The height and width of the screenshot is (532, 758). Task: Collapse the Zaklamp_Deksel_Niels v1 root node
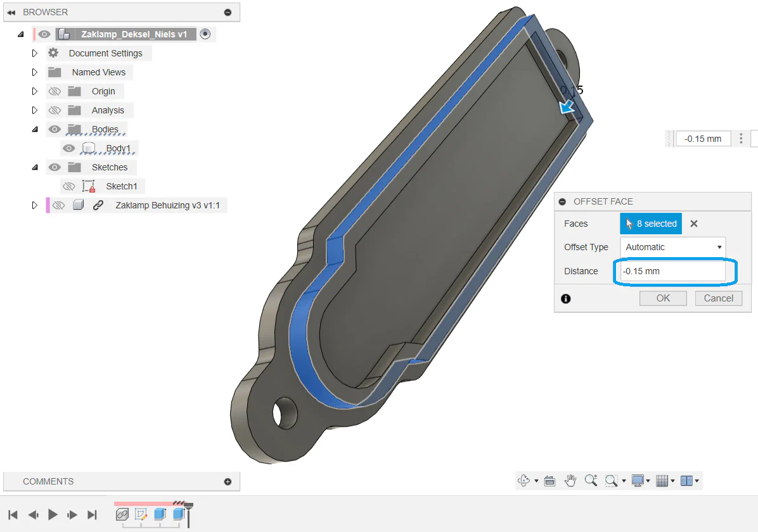[x=20, y=34]
